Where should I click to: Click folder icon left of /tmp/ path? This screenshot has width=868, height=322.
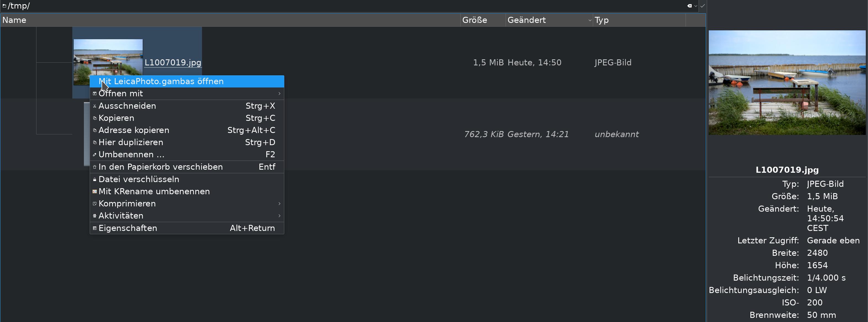pos(4,6)
